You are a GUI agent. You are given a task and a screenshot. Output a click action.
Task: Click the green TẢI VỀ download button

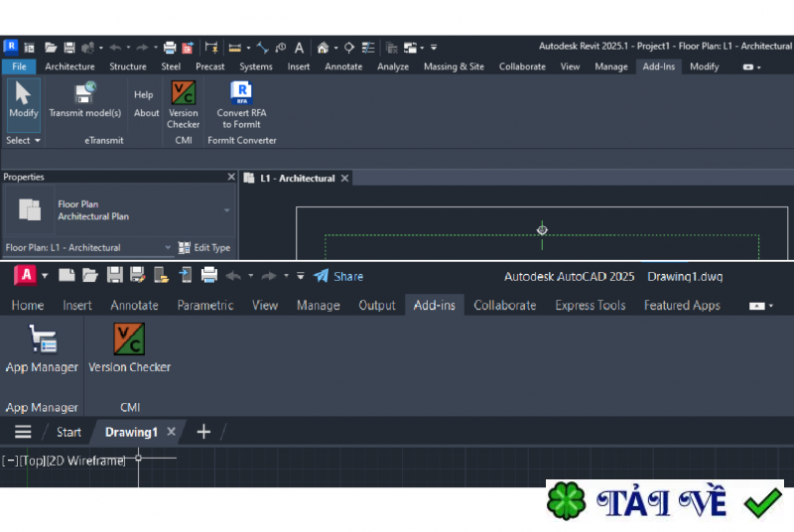pos(664,501)
